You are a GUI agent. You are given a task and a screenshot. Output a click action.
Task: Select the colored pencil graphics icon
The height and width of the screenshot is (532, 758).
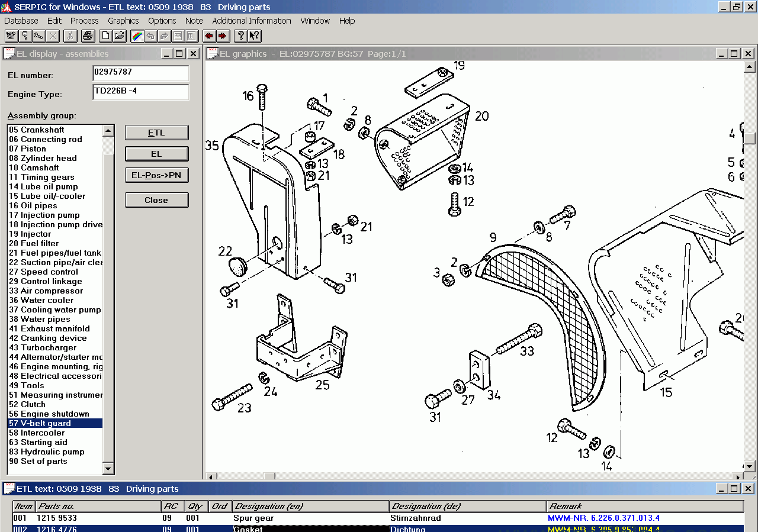pos(136,36)
